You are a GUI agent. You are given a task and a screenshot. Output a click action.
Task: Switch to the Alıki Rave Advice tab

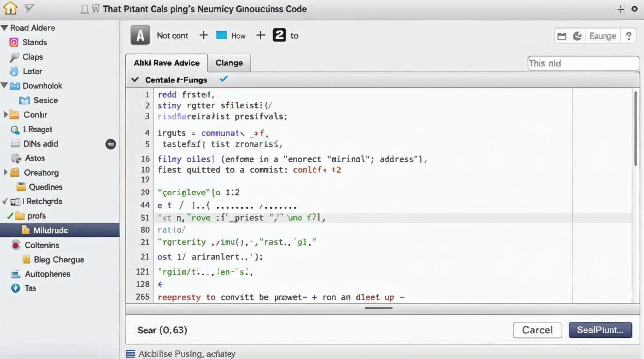(x=167, y=63)
